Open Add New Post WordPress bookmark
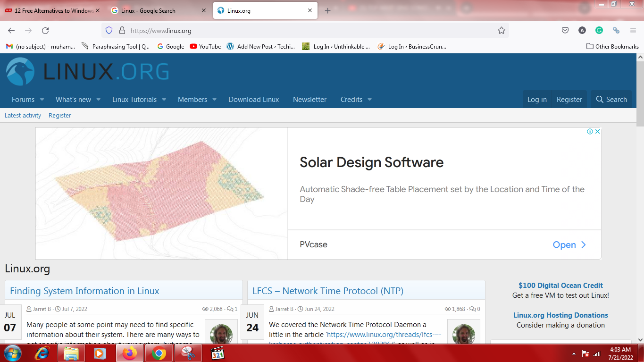The width and height of the screenshot is (644, 362). 261,47
